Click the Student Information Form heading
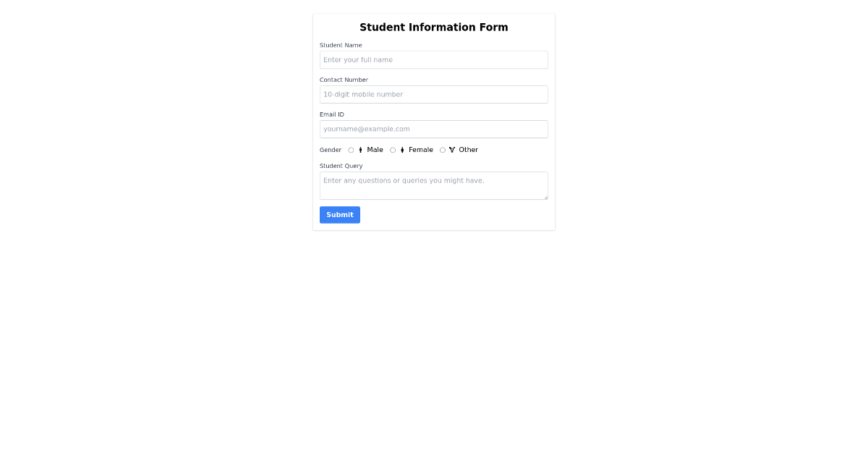 433,27
